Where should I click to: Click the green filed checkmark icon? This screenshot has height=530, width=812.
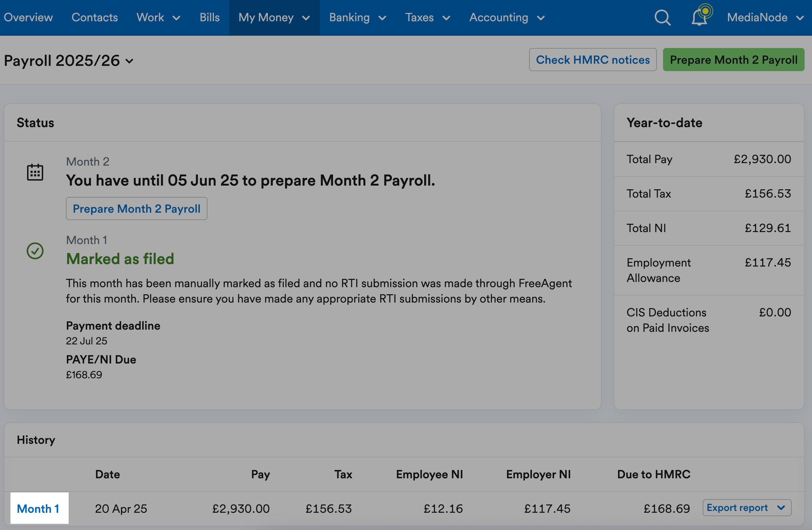click(x=35, y=251)
